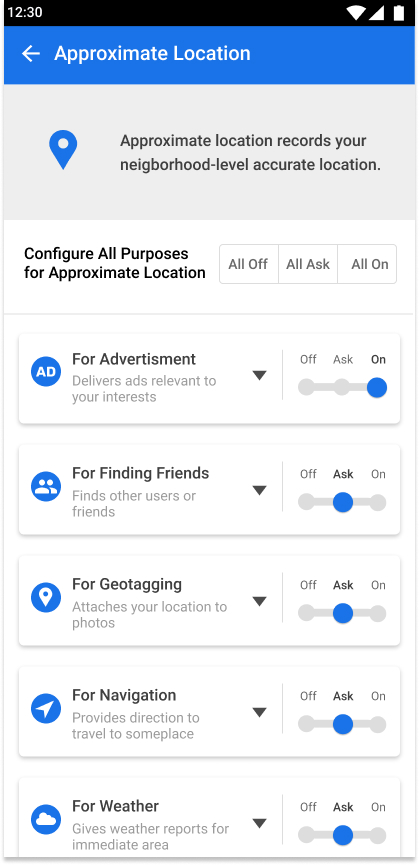Tap the Weather cloud icon

[46, 819]
